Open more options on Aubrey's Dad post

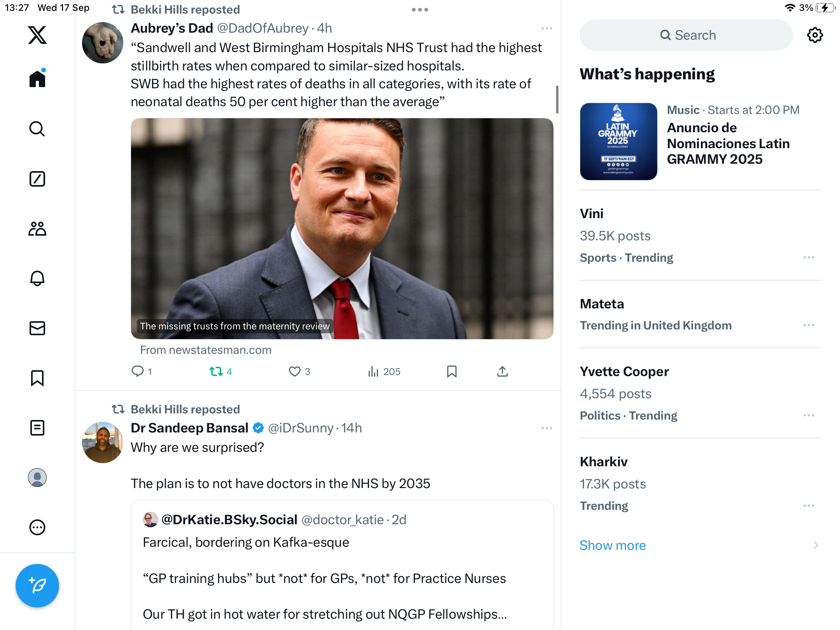click(x=546, y=28)
